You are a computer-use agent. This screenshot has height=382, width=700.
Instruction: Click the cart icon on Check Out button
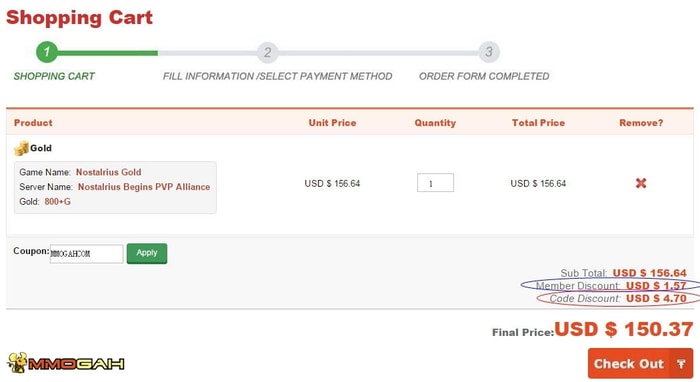coord(681,364)
